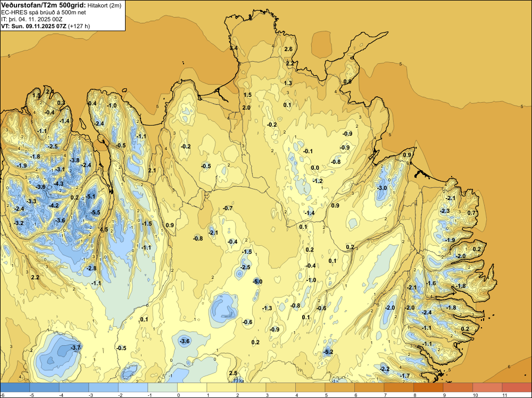Click the temperature value '0.0'
This screenshot has width=532, height=398.
315,168
